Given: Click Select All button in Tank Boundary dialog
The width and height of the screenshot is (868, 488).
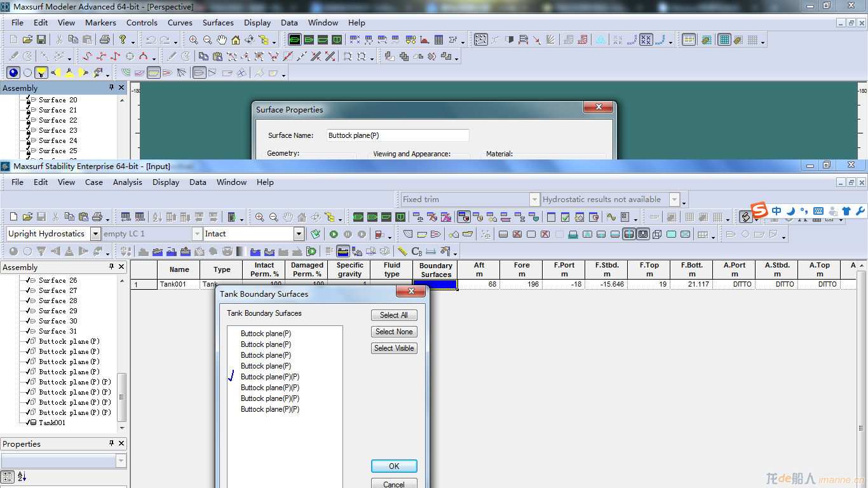Looking at the screenshot, I should (394, 315).
